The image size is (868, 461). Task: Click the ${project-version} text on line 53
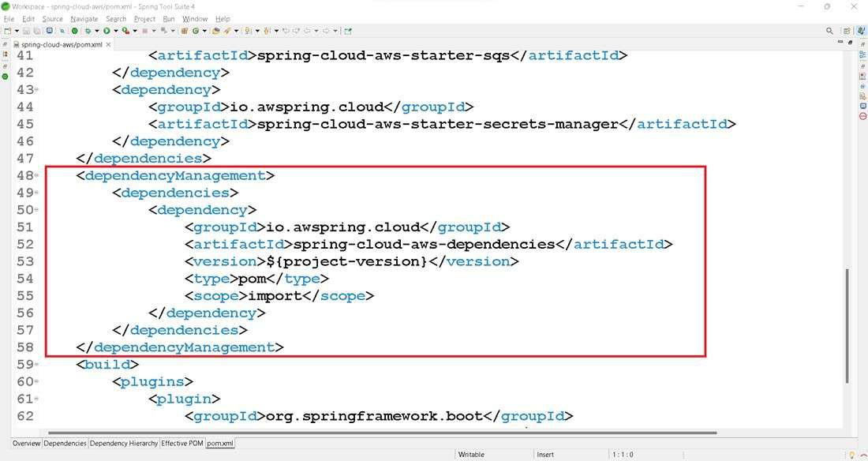(347, 261)
